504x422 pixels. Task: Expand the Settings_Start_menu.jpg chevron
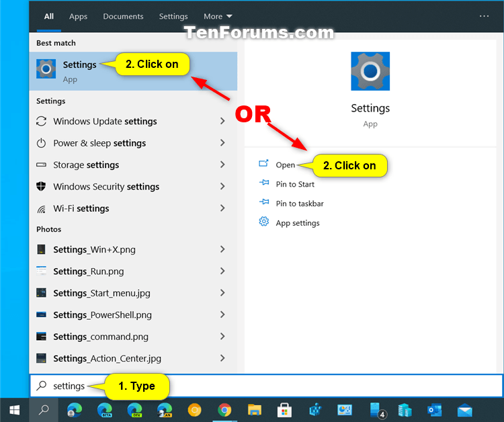[222, 293]
